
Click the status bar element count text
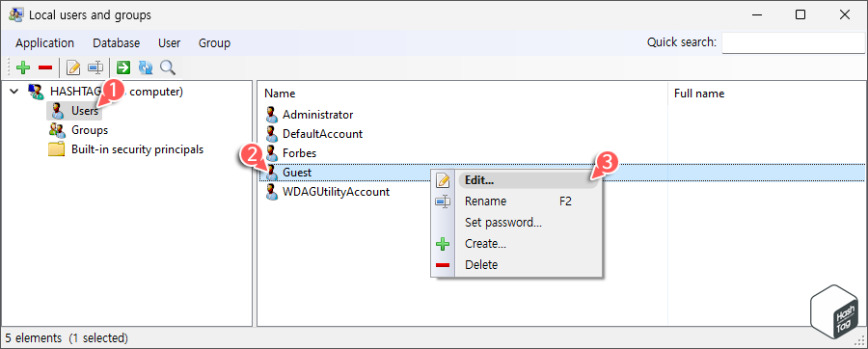[x=67, y=337]
